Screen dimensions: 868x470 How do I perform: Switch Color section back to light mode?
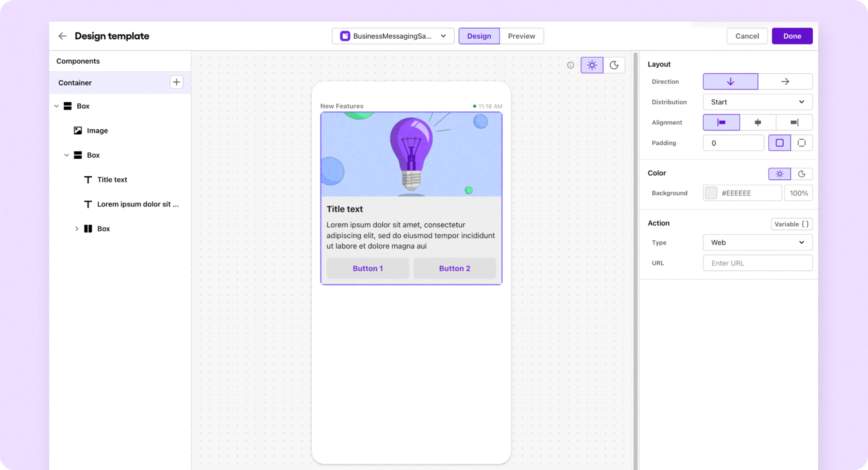pos(779,174)
